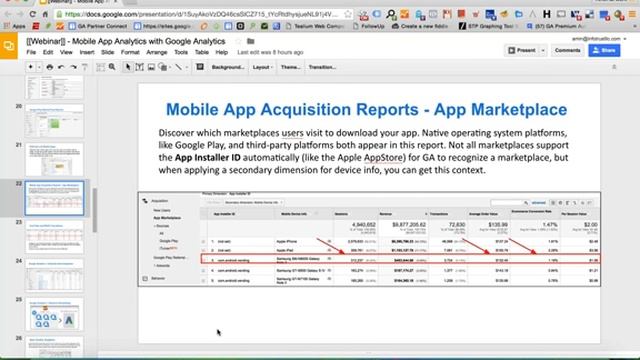Click the redo arrow
Image resolution: width=640 pixels, height=360 pixels.
73,67
